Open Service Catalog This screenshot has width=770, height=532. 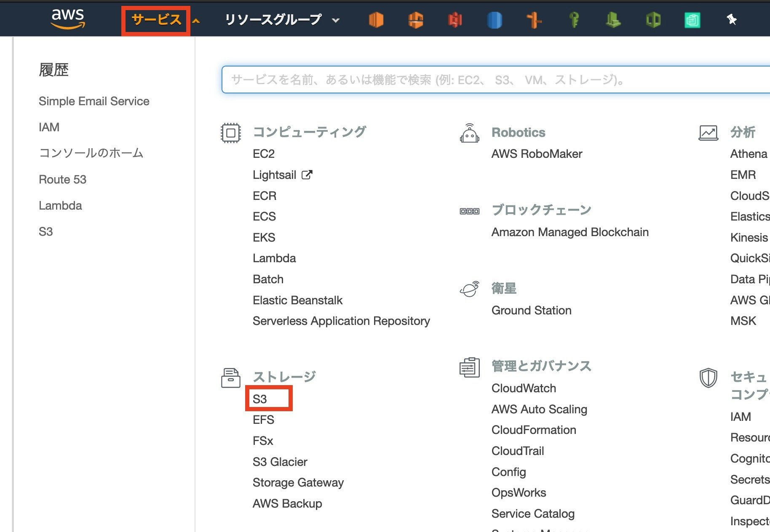[x=533, y=513]
